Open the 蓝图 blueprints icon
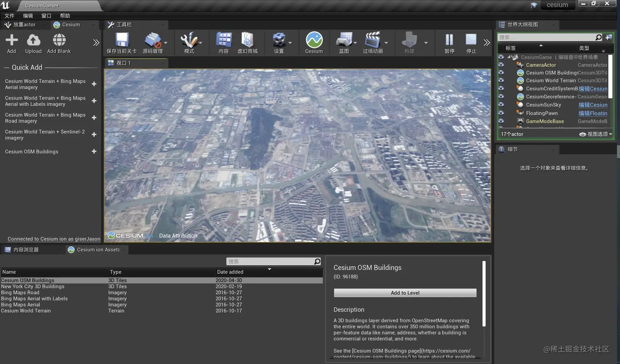This screenshot has width=620, height=364. coord(344,40)
